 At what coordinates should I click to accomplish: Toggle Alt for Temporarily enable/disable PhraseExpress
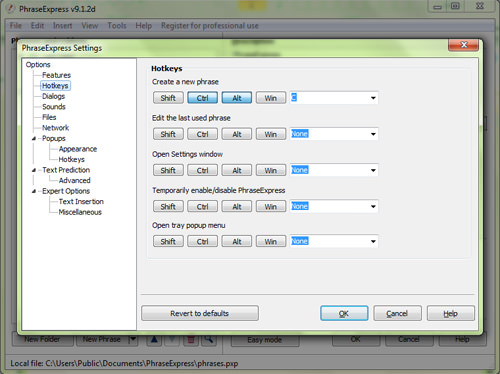(x=237, y=206)
